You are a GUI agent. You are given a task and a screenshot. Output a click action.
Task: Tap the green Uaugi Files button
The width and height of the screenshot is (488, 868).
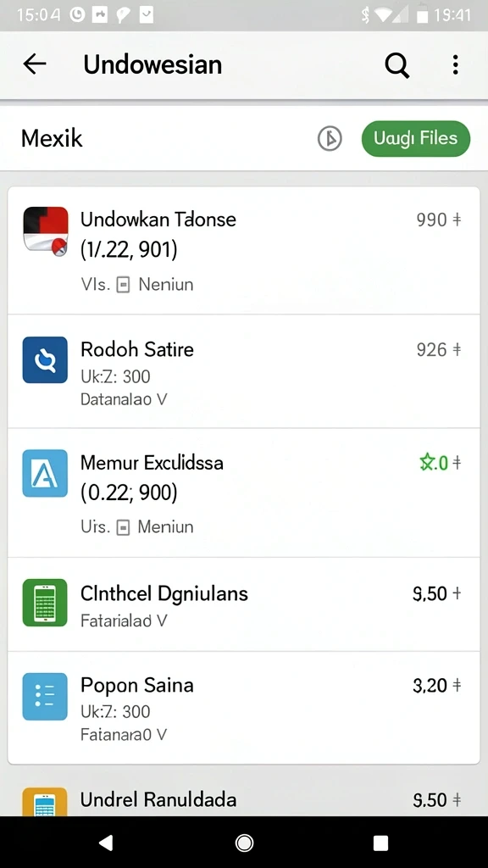(415, 138)
